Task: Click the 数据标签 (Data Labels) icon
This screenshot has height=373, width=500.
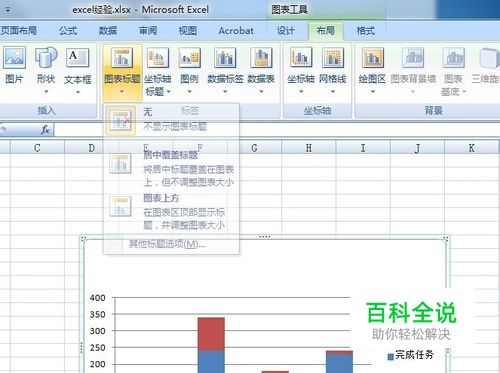Action: pyautogui.click(x=225, y=58)
